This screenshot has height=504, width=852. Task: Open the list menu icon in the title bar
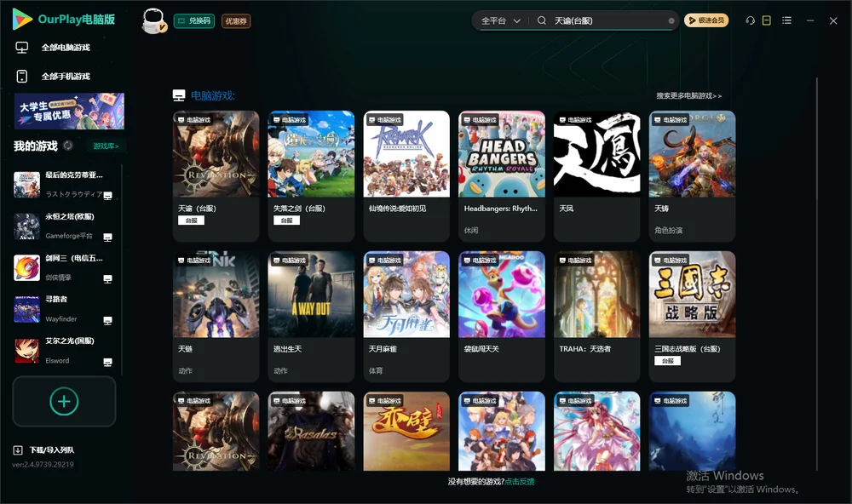click(786, 20)
